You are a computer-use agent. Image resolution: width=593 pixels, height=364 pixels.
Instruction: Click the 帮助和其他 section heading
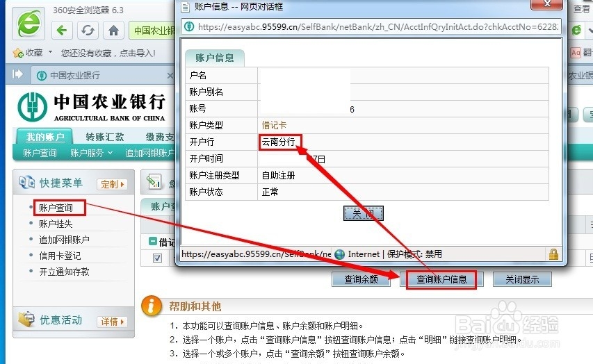point(195,306)
